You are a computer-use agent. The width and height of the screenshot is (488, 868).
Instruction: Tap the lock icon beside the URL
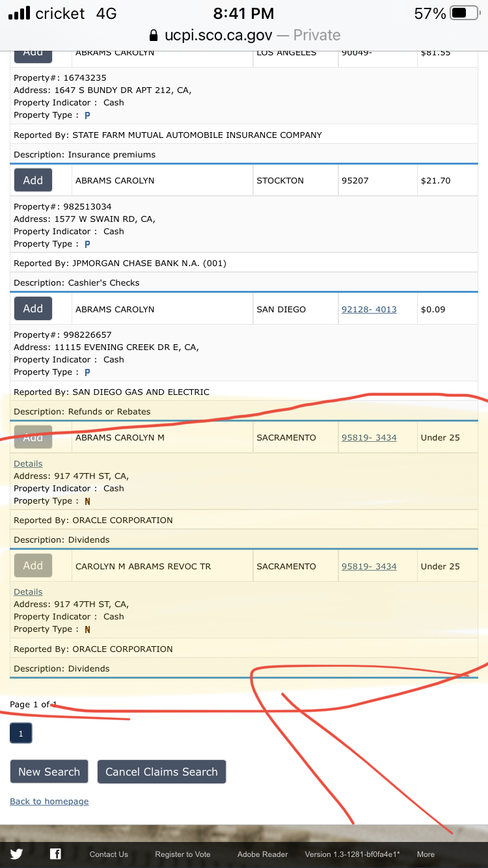154,35
